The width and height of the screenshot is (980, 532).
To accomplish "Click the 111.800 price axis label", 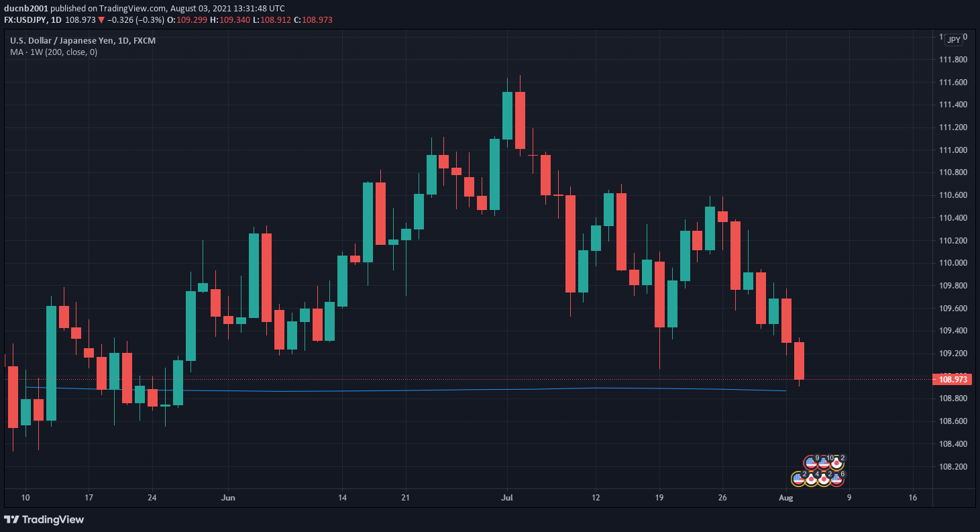I will [953, 60].
